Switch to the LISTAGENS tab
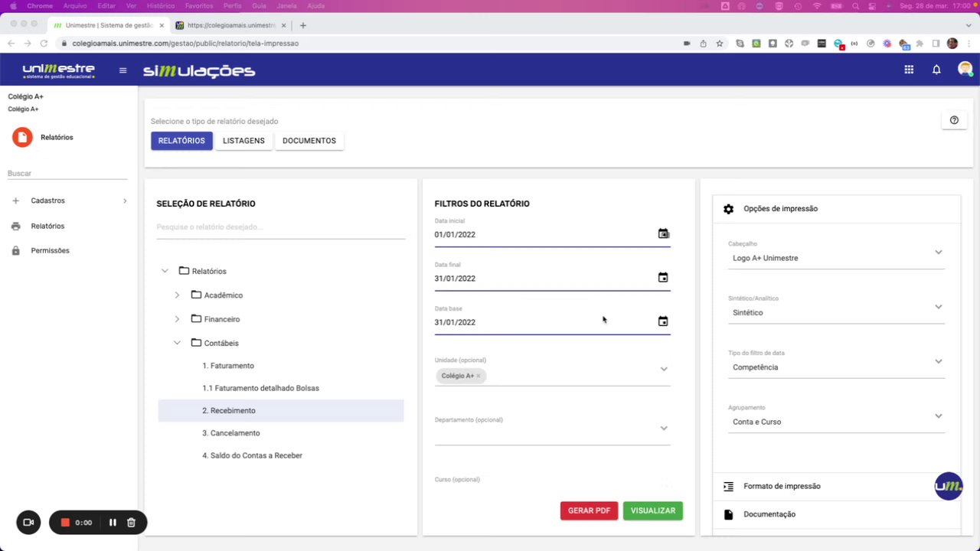 243,141
